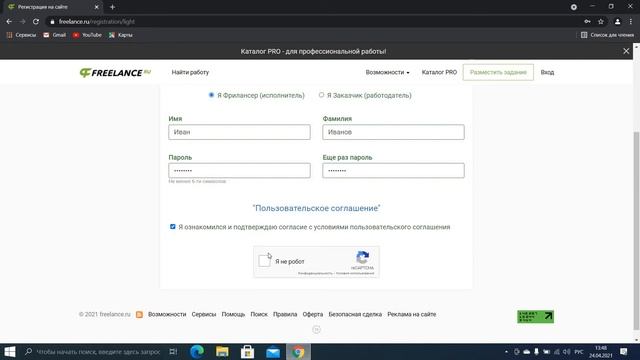Open the Сервисы apps bookmark

pos(21,35)
